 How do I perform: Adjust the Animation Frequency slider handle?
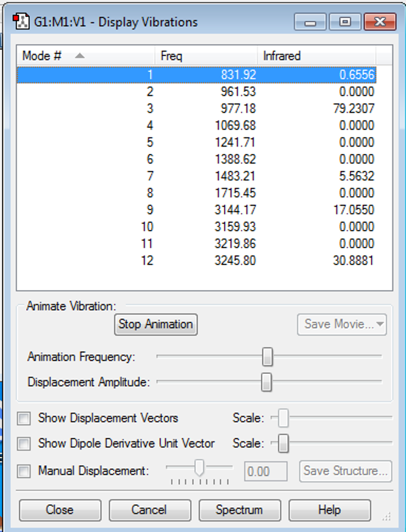[x=267, y=357]
